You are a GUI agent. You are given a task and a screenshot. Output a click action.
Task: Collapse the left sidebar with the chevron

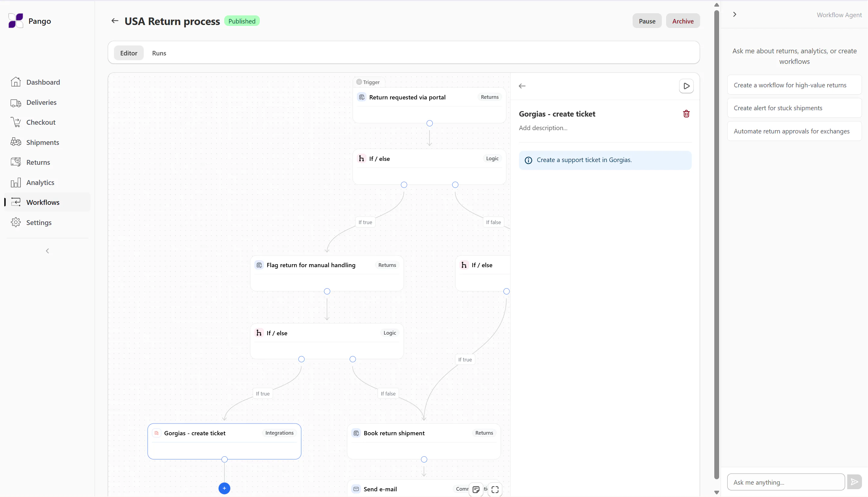point(47,251)
